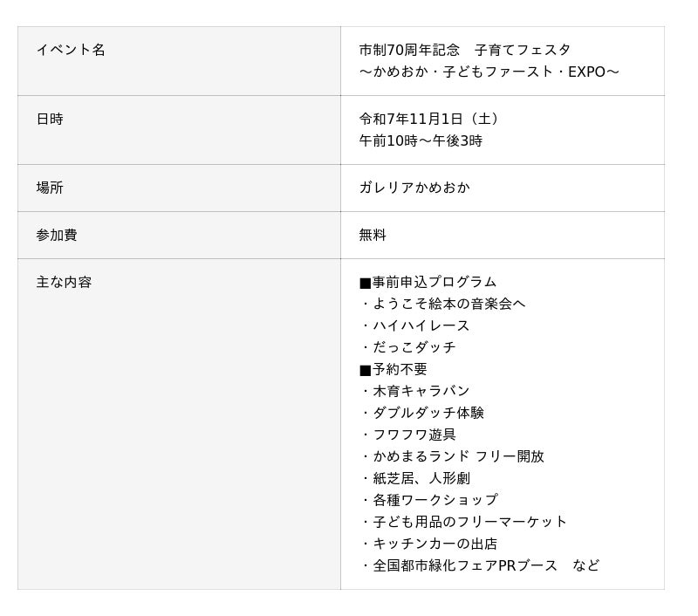Click the time 午前10時～午後3時

pyautogui.click(x=421, y=140)
